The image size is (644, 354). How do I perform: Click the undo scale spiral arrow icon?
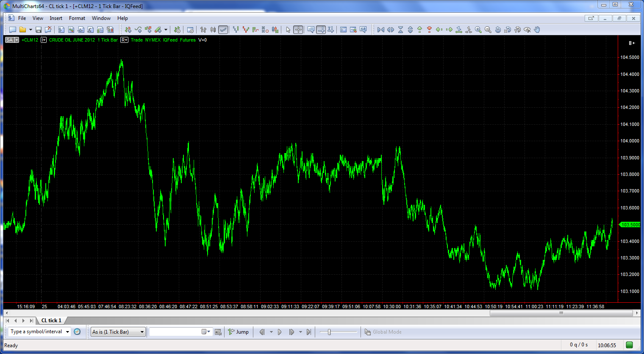498,30
